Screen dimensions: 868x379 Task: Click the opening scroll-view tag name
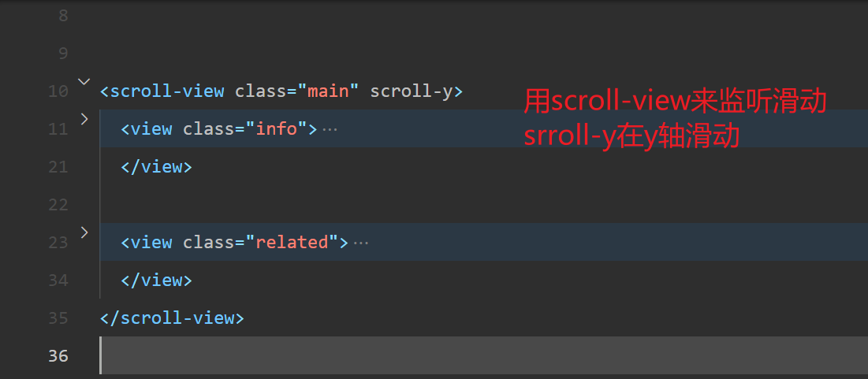click(166, 91)
